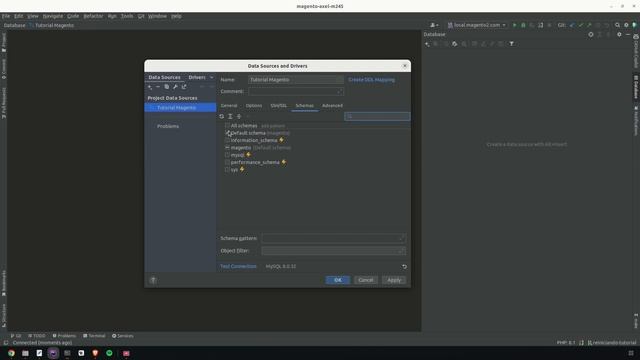This screenshot has width=640, height=360.
Task: Open the Database panel gear options icon
Action: click(x=619, y=34)
